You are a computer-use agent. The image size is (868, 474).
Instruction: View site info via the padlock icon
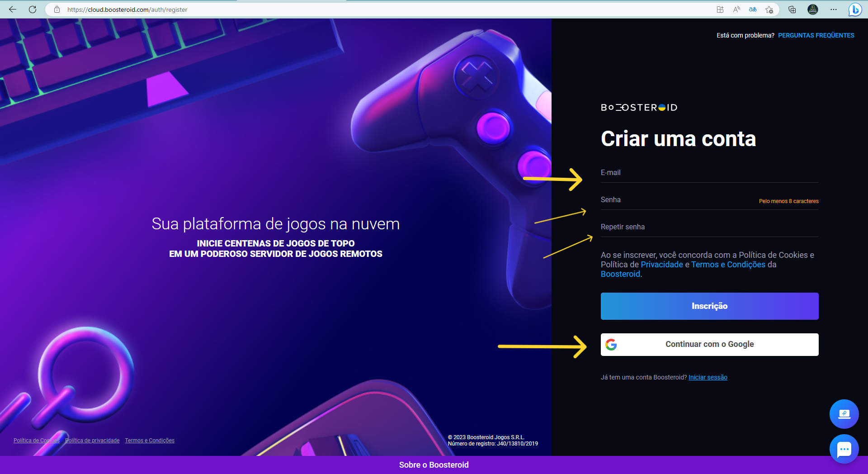(x=57, y=9)
